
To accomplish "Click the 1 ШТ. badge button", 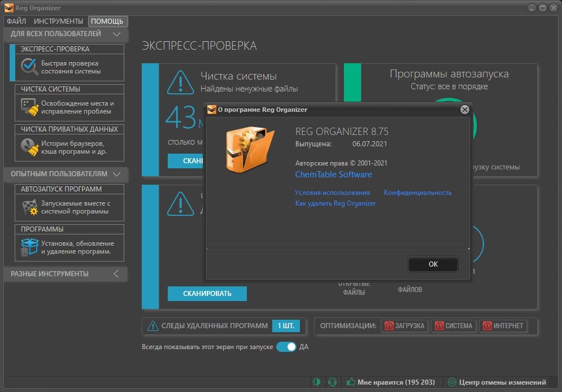I will [x=286, y=326].
